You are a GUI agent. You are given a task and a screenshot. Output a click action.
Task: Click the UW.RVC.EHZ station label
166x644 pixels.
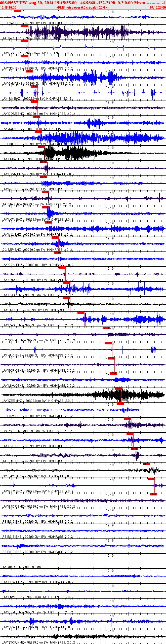coord(12,446)
